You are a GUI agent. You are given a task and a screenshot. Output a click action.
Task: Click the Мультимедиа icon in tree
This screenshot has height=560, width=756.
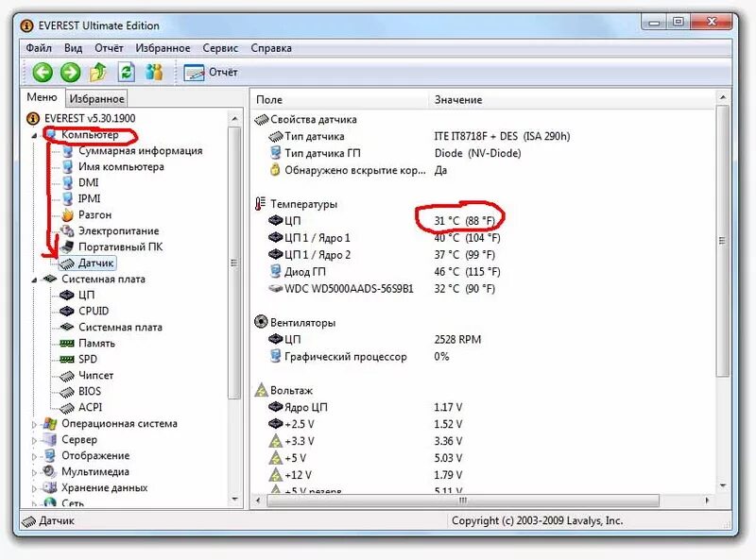tap(50, 471)
